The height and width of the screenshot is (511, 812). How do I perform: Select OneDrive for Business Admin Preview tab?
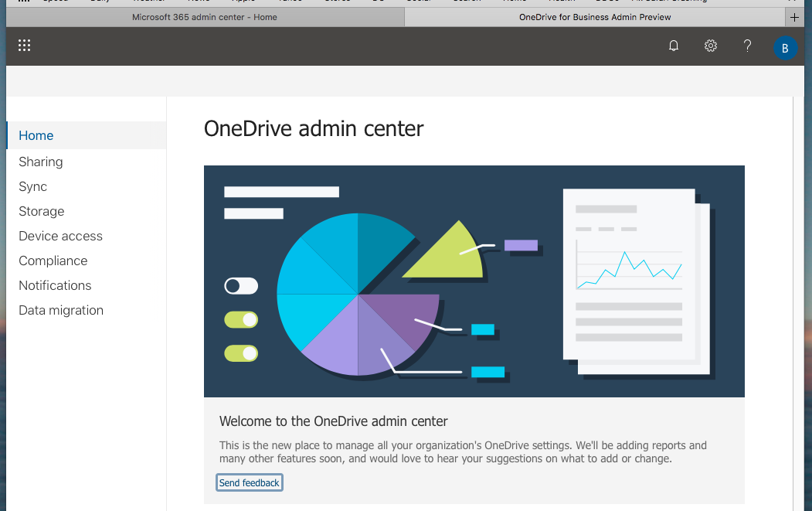595,17
